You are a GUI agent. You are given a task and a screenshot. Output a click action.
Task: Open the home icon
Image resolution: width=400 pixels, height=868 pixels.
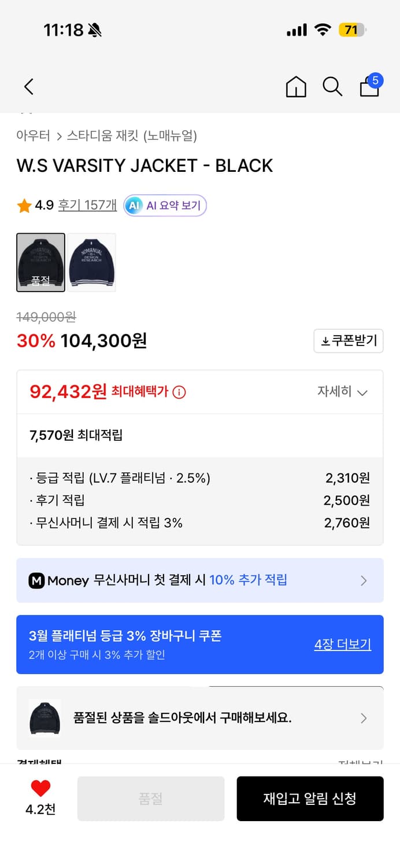click(x=295, y=86)
